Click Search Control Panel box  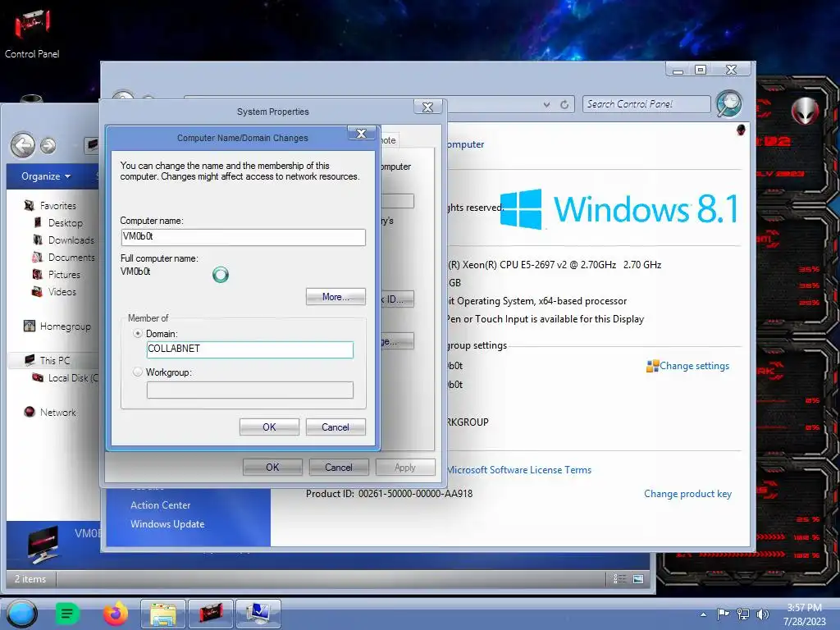click(x=646, y=104)
